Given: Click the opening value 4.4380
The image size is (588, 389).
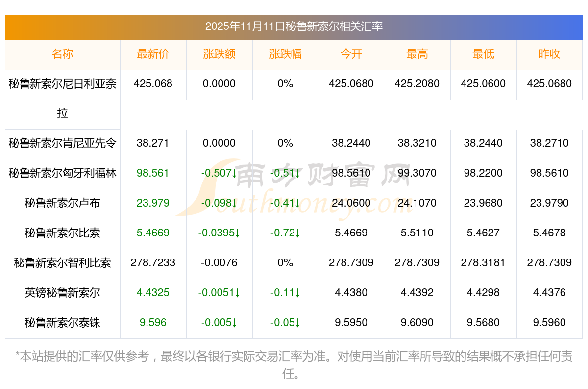Looking at the screenshot, I should point(351,293).
